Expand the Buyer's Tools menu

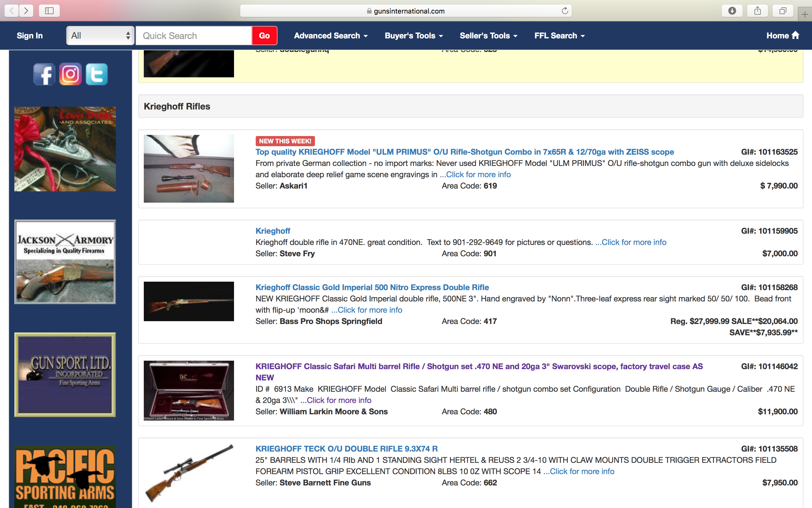(x=414, y=36)
